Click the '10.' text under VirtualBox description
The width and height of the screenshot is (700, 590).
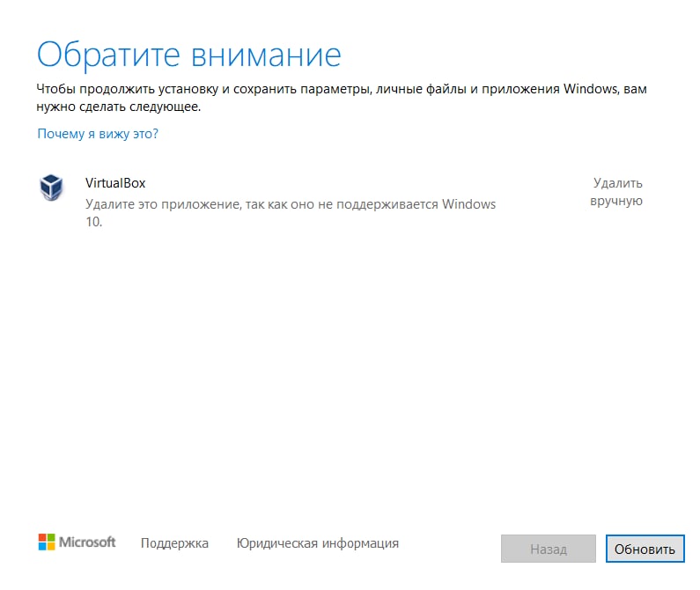93,222
